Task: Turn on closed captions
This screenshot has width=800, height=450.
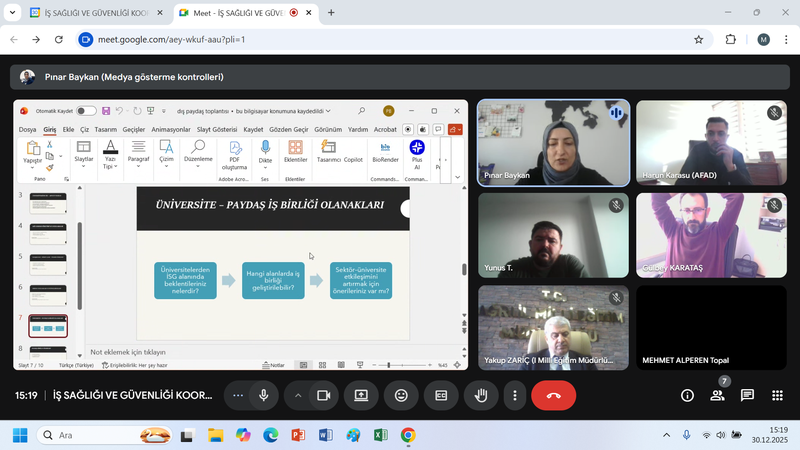Action: pos(441,395)
